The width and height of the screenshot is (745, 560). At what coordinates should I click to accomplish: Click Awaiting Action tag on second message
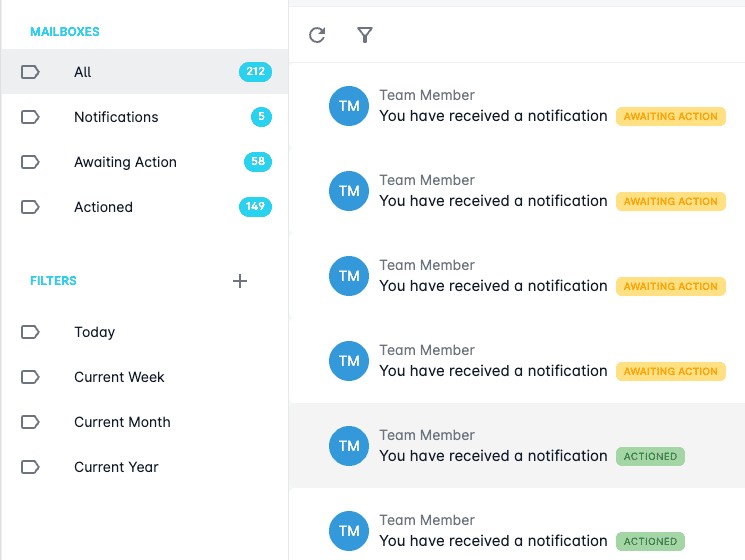670,201
